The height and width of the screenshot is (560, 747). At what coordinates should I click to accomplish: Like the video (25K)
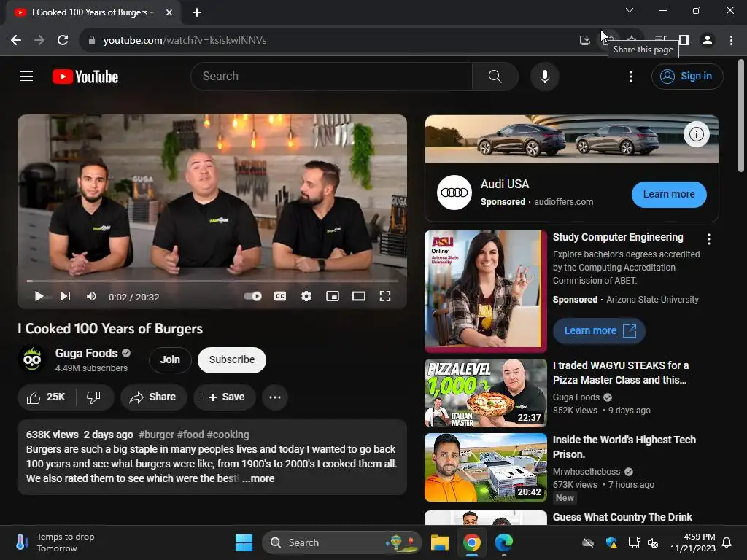(x=46, y=397)
